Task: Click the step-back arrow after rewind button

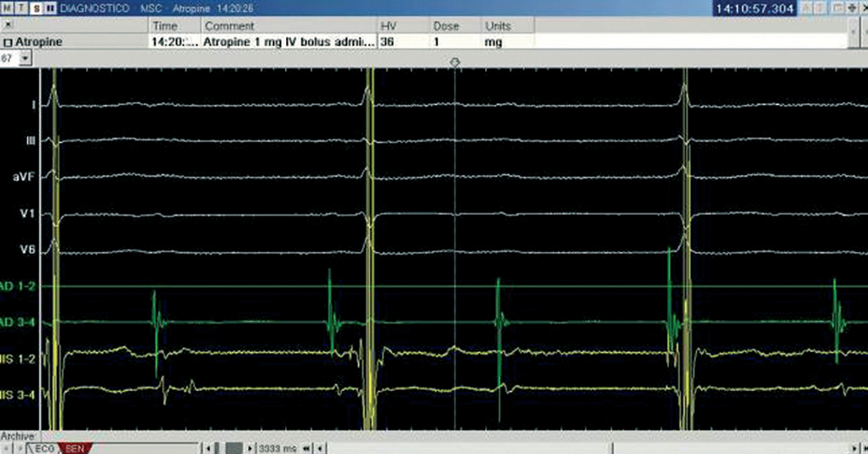Action: [319, 447]
